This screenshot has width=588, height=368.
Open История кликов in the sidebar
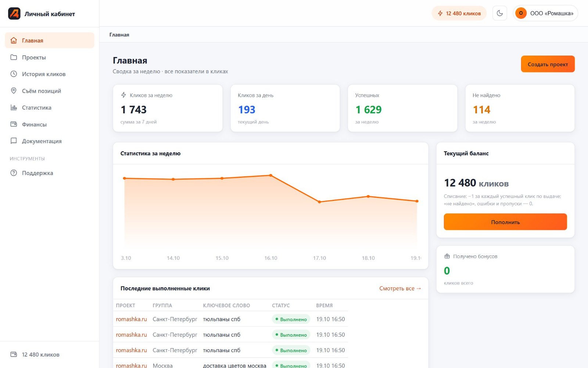[50, 74]
